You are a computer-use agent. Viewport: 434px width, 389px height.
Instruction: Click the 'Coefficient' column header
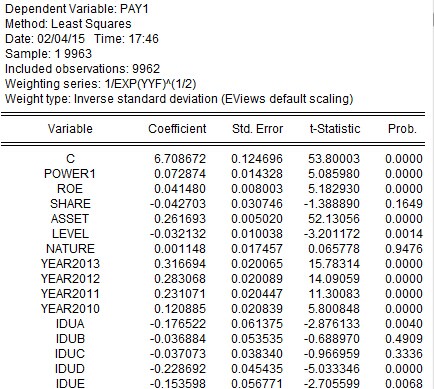177,129
